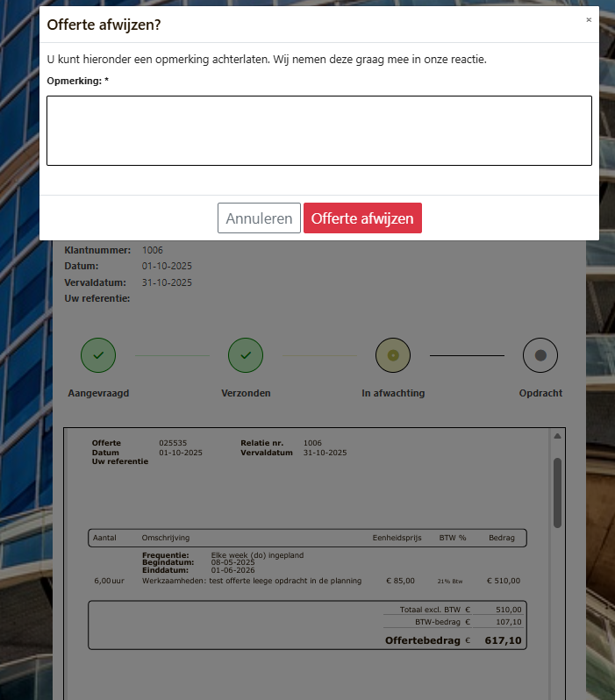This screenshot has width=615, height=700.
Task: Click the Annuleren button
Action: click(x=259, y=218)
